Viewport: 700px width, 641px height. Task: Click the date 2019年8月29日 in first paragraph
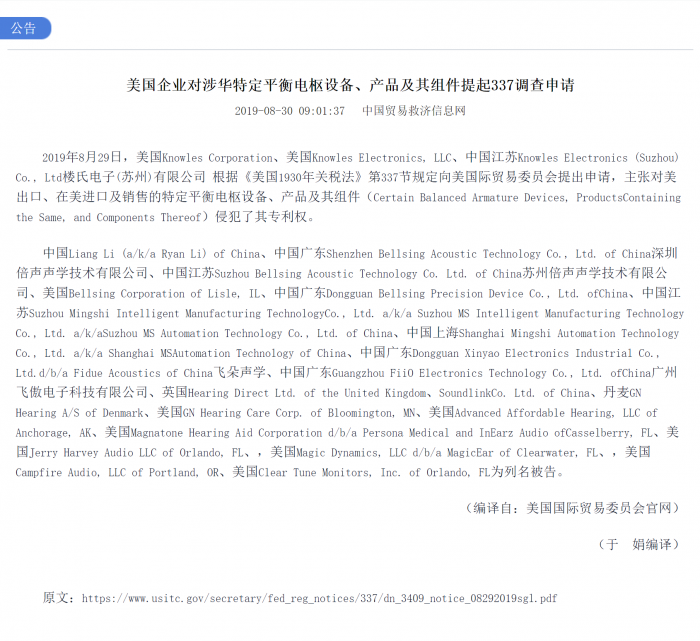click(82, 157)
